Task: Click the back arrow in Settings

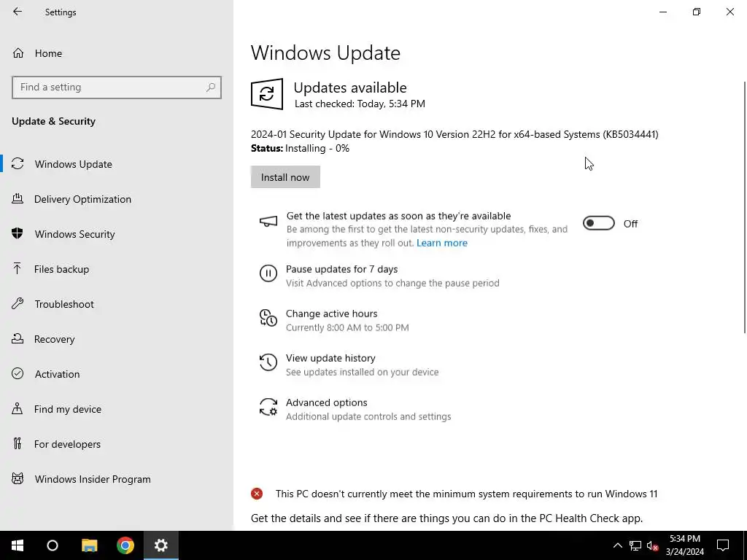Action: tap(18, 12)
